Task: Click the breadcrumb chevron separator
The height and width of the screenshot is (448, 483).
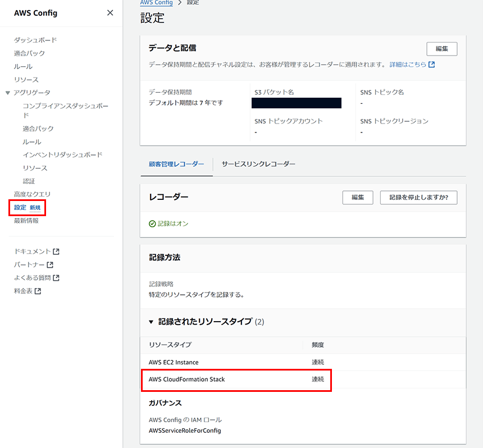Action: click(x=180, y=2)
